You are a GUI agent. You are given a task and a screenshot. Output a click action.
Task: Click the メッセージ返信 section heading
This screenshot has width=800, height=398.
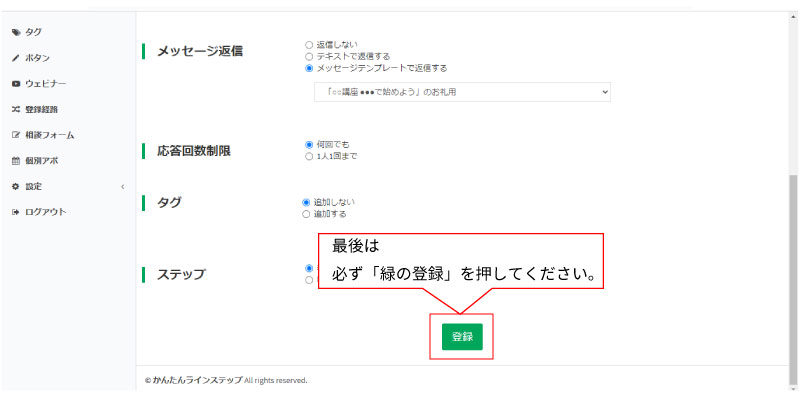[x=200, y=51]
